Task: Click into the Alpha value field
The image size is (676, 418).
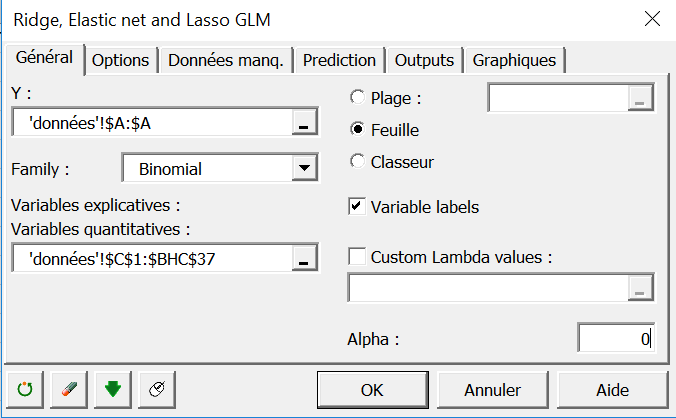Action: click(x=615, y=338)
